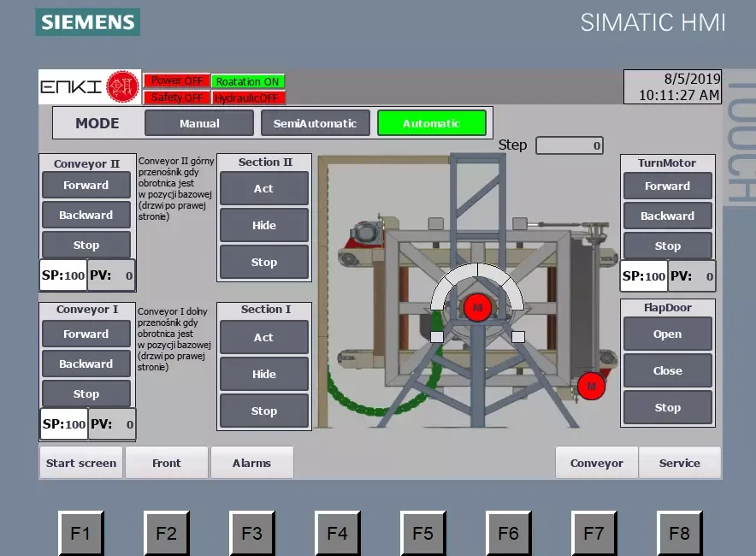Click the red motor icon at turntable center
756x556 pixels.
pos(477,307)
